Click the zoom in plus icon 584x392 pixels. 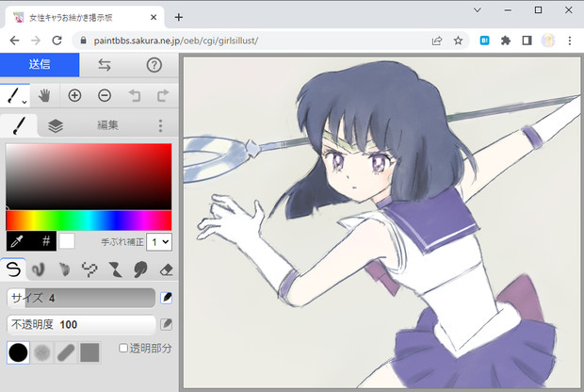74,95
